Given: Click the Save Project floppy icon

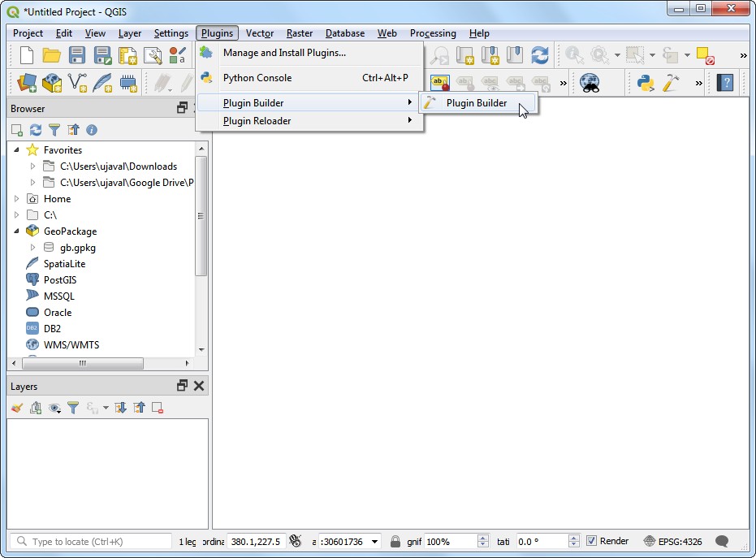Looking at the screenshot, I should [77, 55].
